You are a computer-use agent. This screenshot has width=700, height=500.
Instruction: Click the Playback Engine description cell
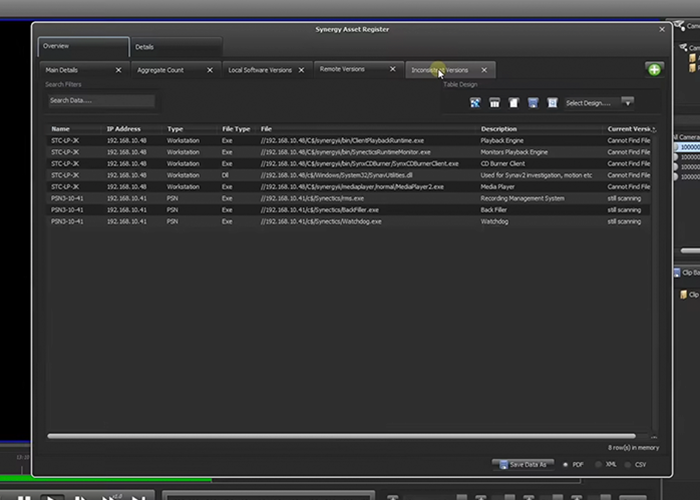(x=502, y=141)
